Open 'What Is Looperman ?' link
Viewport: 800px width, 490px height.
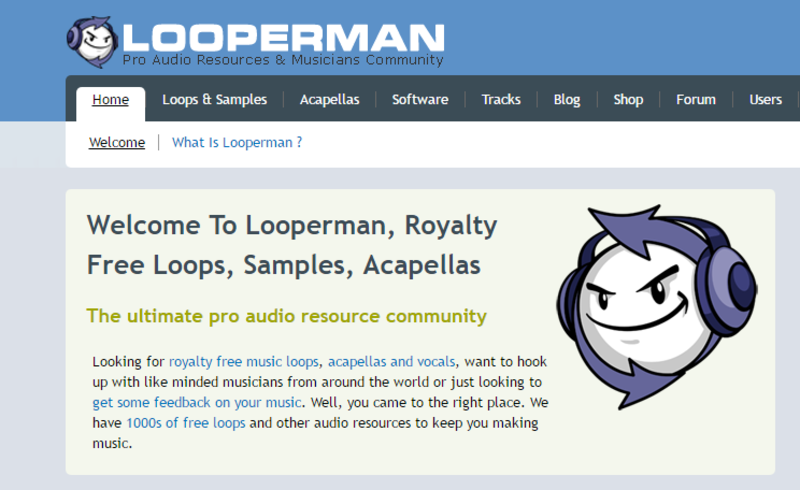237,142
